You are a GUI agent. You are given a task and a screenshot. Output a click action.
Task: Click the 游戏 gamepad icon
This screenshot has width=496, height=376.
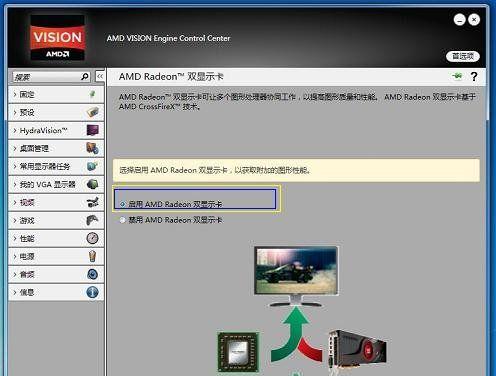click(x=92, y=220)
